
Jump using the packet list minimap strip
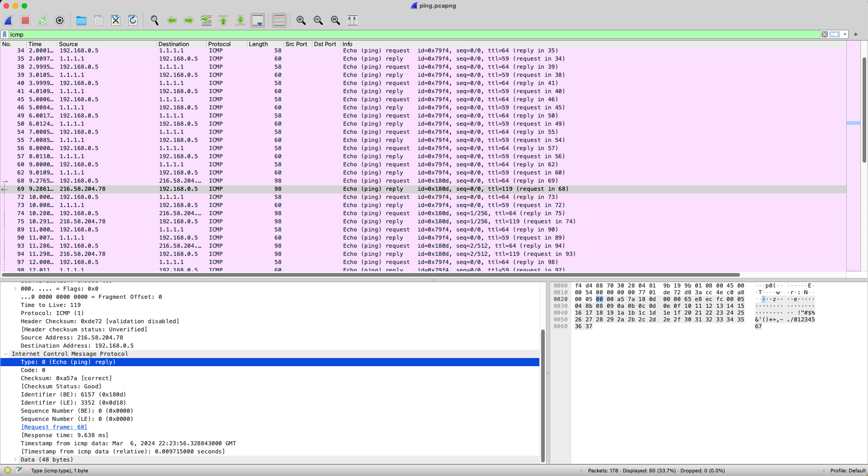(854, 156)
